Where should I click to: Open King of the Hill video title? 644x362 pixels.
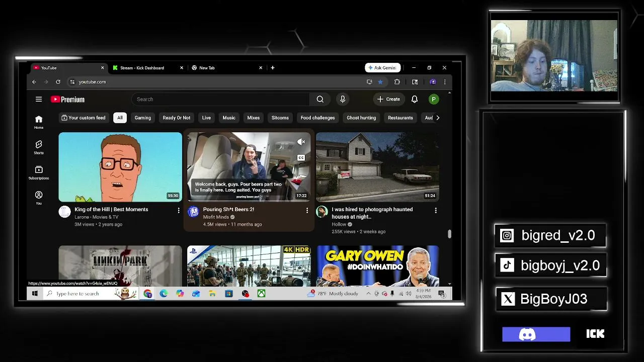tap(111, 210)
